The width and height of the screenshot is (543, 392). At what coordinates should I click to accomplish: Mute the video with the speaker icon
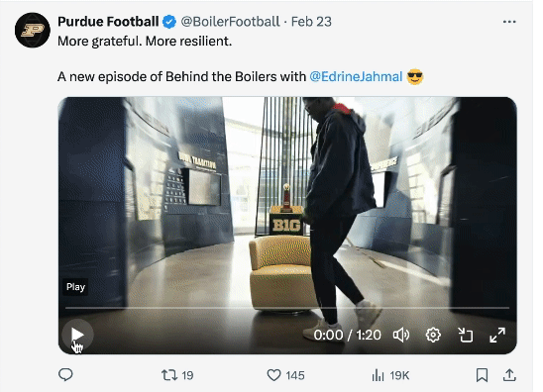[401, 335]
